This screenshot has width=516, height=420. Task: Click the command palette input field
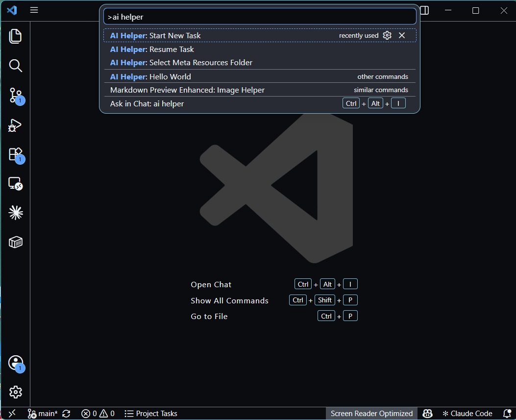point(260,17)
